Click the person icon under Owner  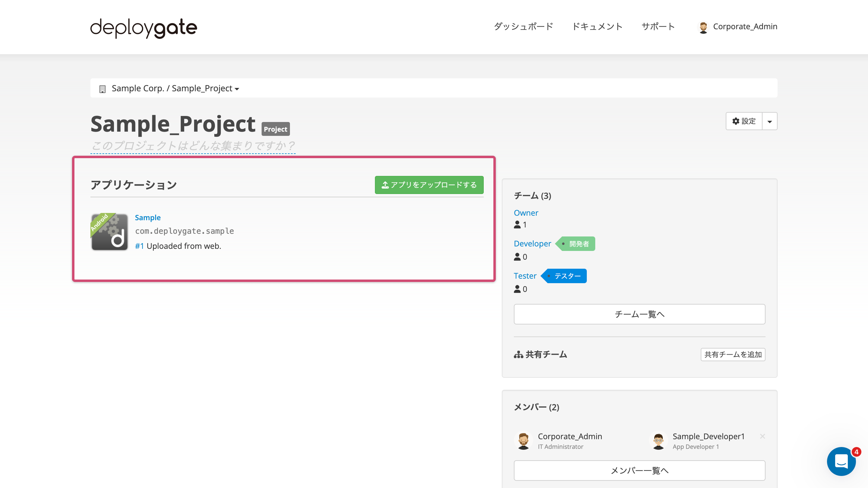pos(517,225)
